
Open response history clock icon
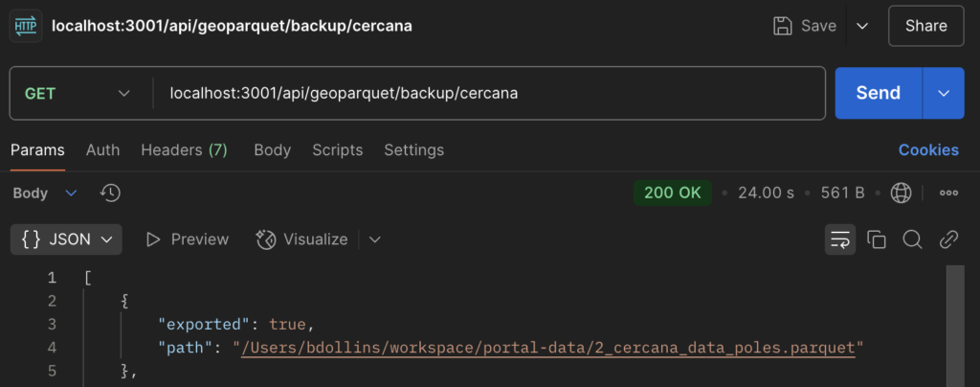pos(110,193)
